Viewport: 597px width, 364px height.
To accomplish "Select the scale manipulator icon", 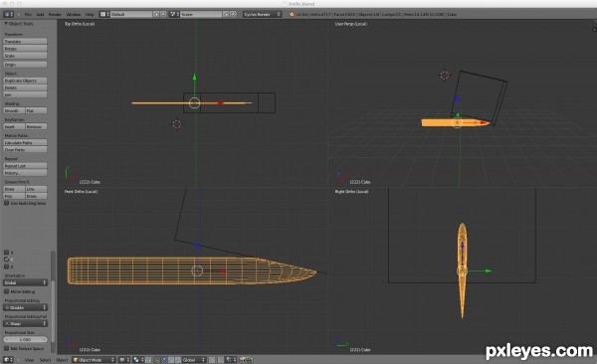I will [x=177, y=360].
